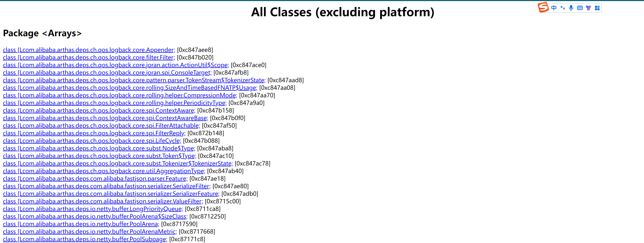
Task: Open util.AggregationType class link
Action: [x=104, y=171]
